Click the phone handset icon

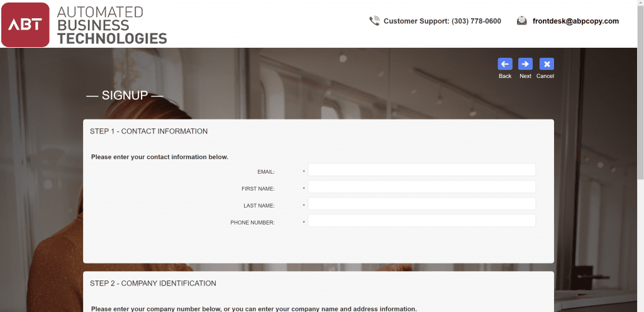[374, 21]
